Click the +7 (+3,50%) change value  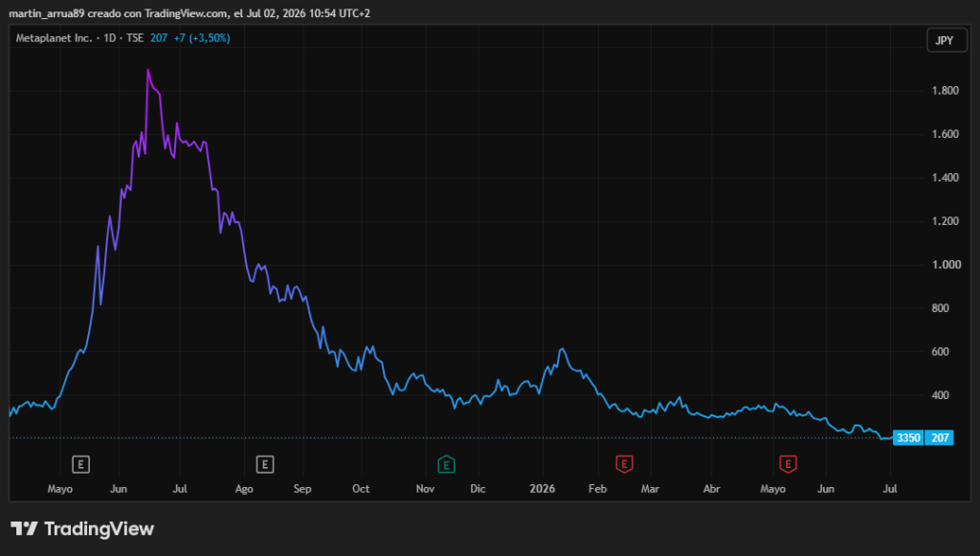(202, 38)
